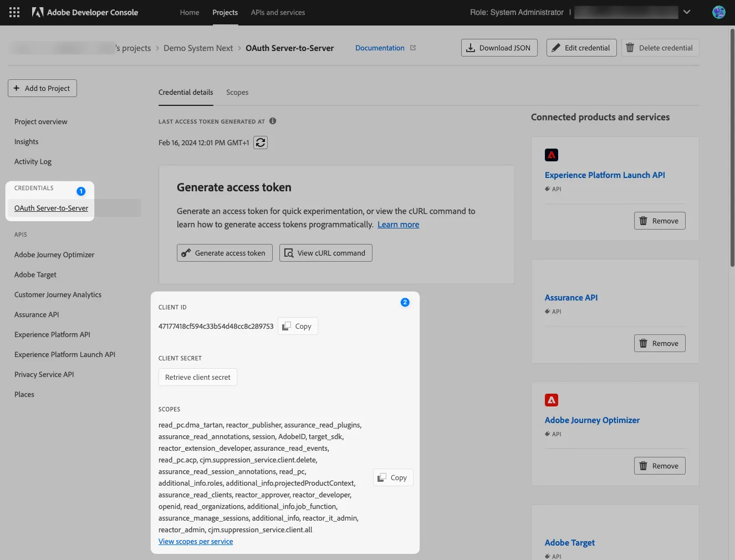Click Add to Project button
The width and height of the screenshot is (735, 560).
[42, 88]
